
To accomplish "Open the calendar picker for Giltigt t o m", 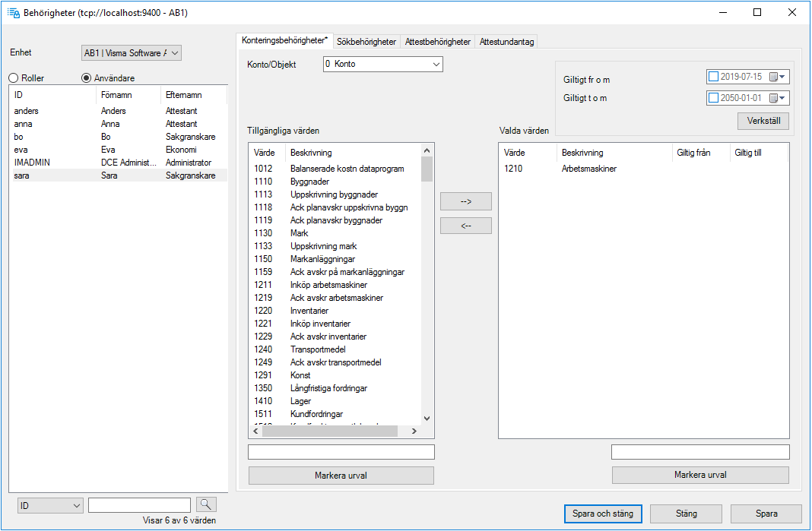I will 777,97.
